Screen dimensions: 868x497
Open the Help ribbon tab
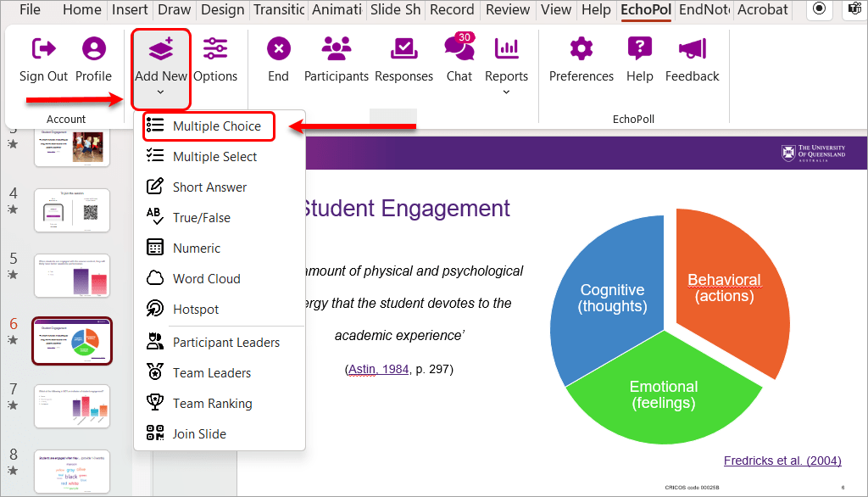point(596,9)
